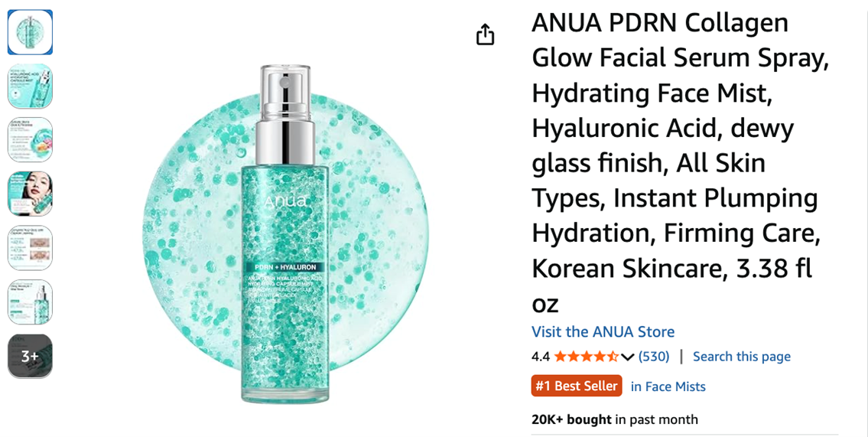Click the main ANUA bottle product image
Screen dimensions: 868x437
click(x=285, y=233)
